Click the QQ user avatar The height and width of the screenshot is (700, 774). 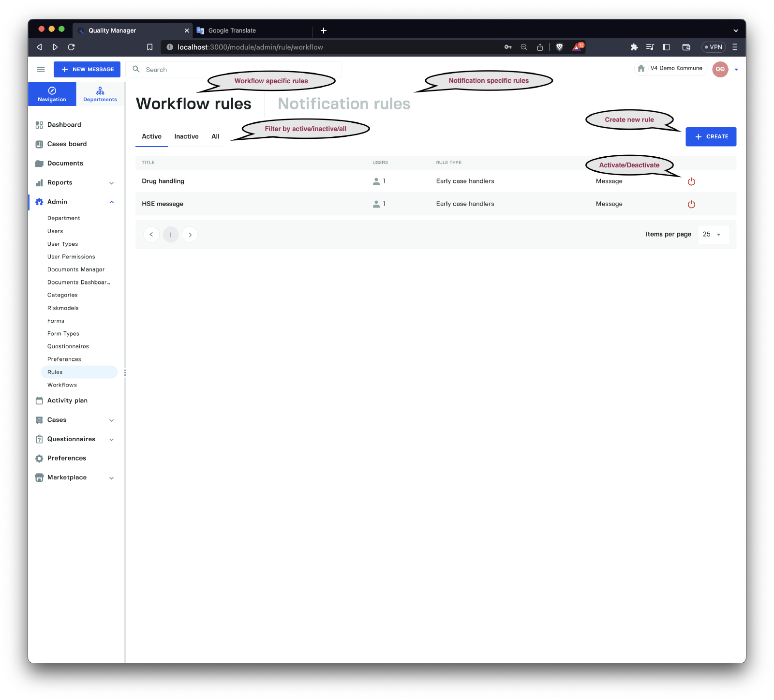pos(720,69)
